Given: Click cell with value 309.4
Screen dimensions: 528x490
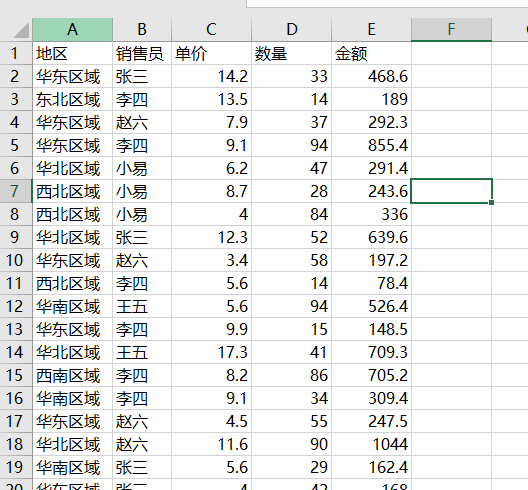Looking at the screenshot, I should pos(371,398).
